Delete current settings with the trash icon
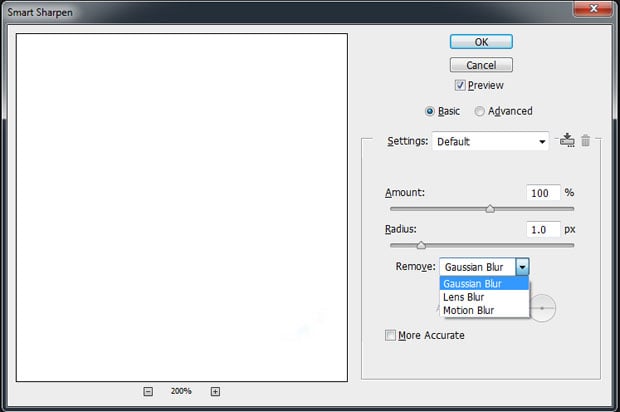The height and width of the screenshot is (412, 620). click(586, 140)
